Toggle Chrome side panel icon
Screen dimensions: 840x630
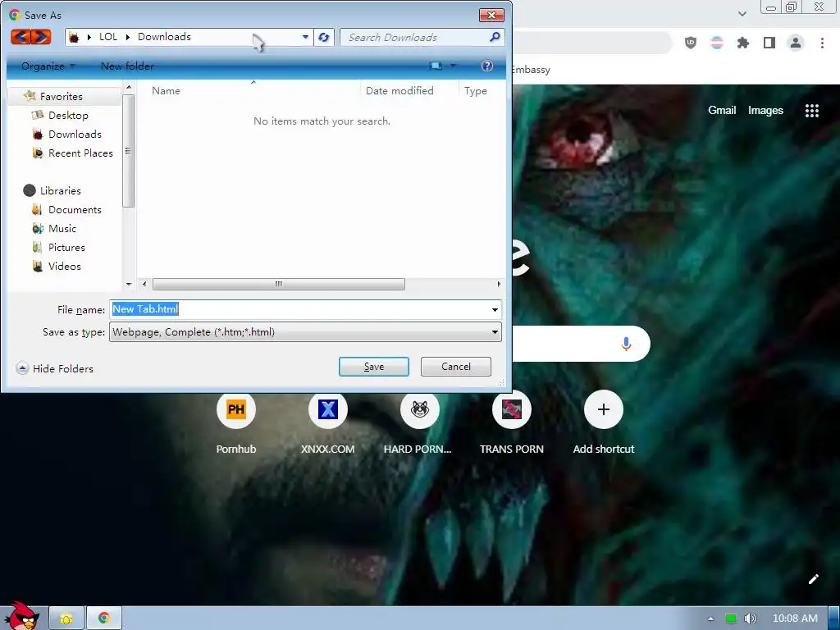tap(769, 43)
